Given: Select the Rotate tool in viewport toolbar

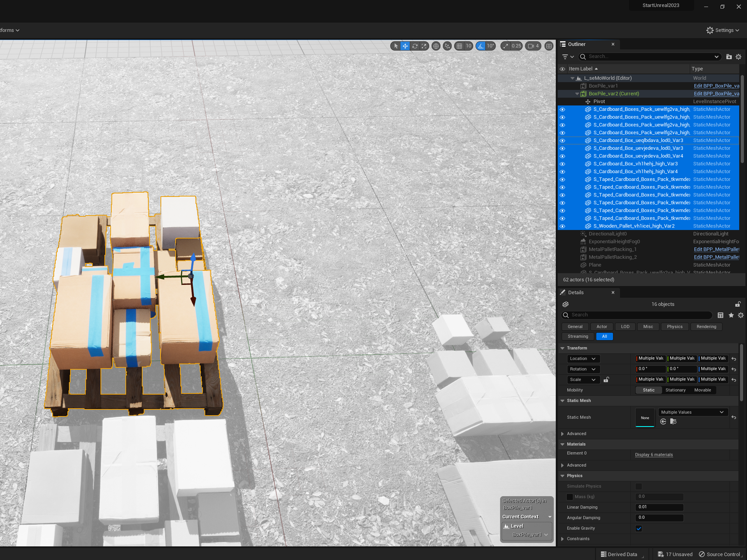Looking at the screenshot, I should pos(415,46).
